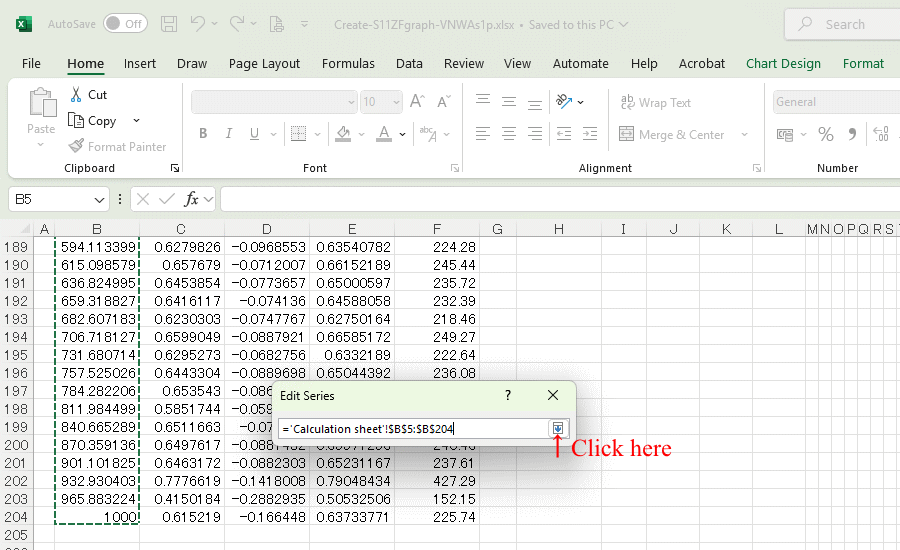Click the Insert Function fx icon
This screenshot has height=550, width=900.
pyautogui.click(x=191, y=199)
